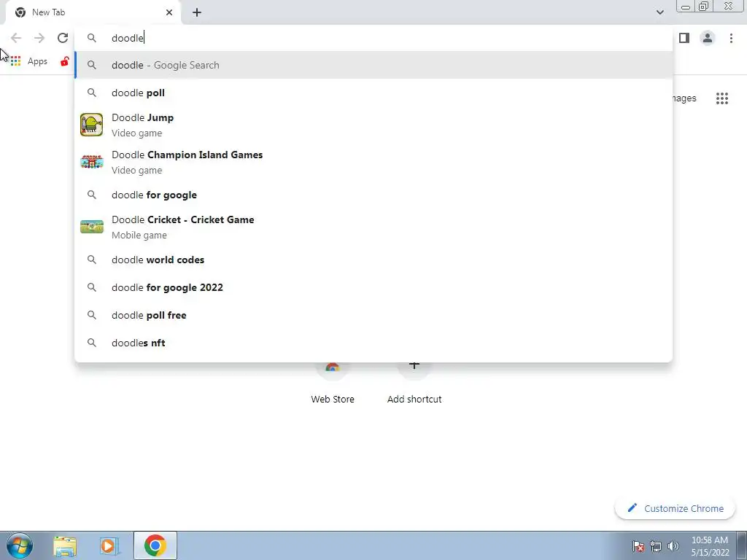Pick the 'doodle poll free' suggestion
Screen dimensions: 747x560
pos(373,315)
